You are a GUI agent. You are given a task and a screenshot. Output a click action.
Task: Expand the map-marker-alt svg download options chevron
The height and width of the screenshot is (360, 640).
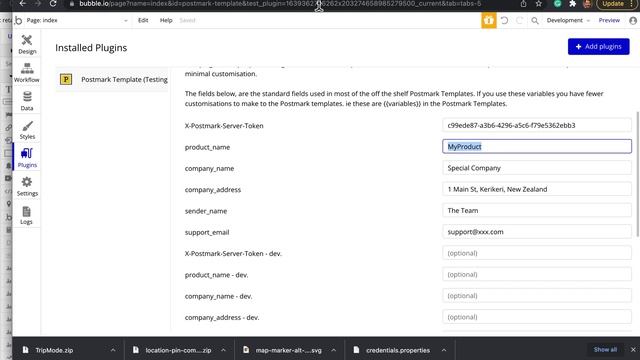333,350
